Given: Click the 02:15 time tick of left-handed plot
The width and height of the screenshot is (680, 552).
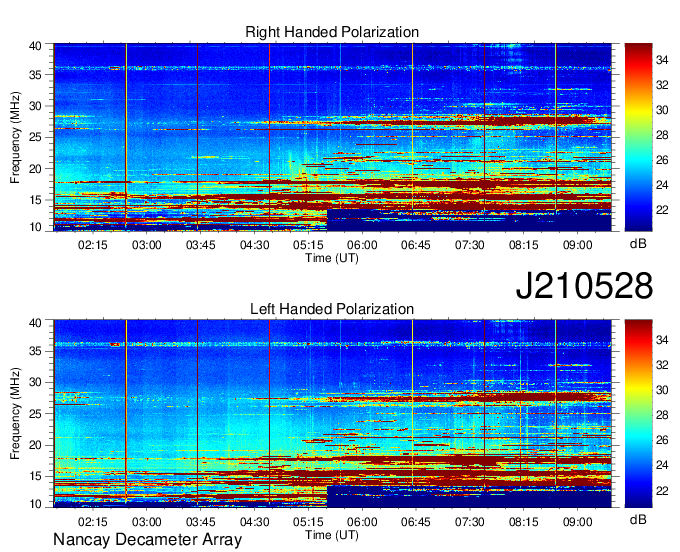Looking at the screenshot, I should click(92, 522).
